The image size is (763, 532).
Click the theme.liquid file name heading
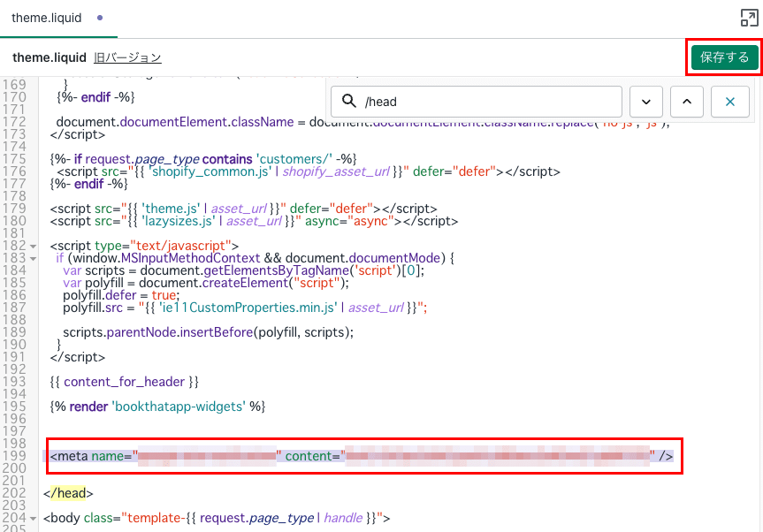pyautogui.click(x=50, y=57)
